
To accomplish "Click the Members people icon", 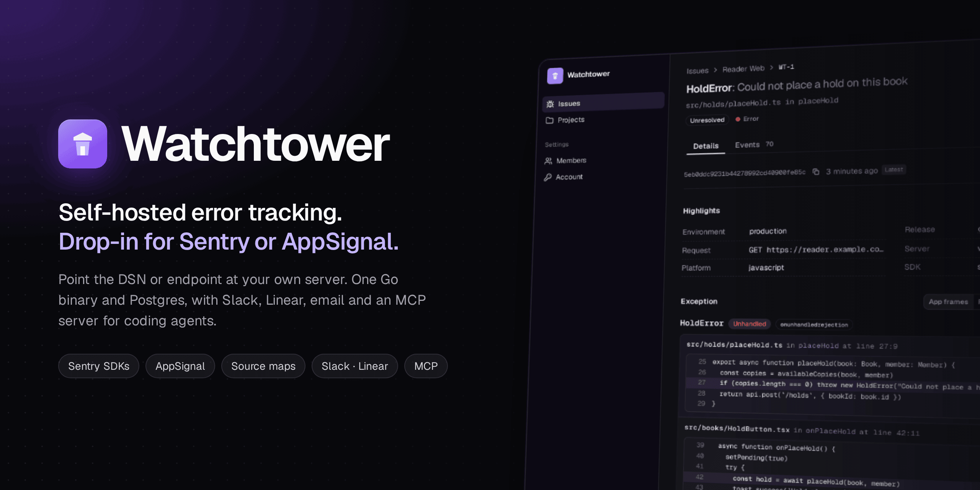I will point(548,161).
